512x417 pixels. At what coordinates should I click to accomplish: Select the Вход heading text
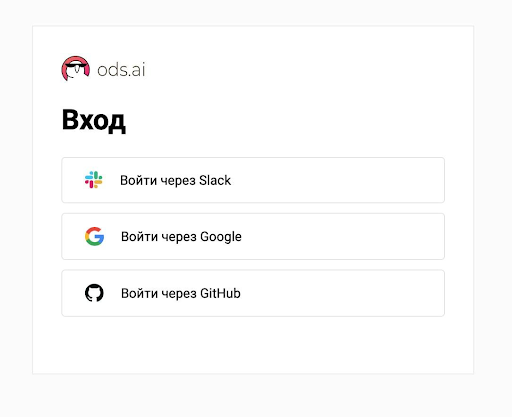pos(94,120)
